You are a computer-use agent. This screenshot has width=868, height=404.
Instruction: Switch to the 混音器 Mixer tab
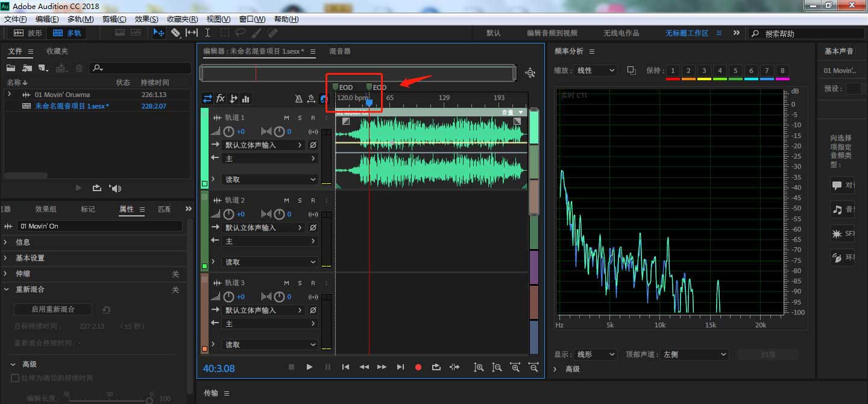click(x=340, y=52)
